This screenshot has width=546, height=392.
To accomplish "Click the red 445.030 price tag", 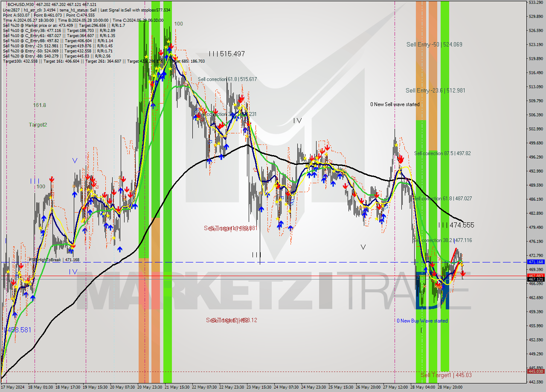I will point(536,372).
